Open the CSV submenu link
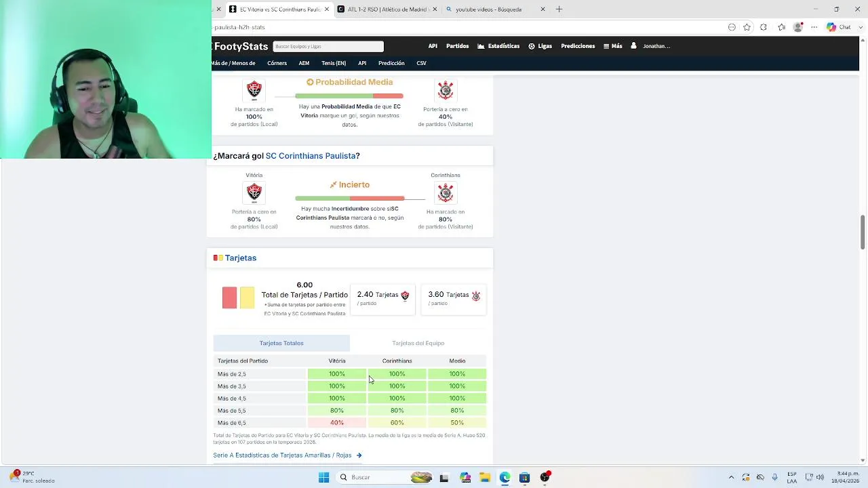 coord(421,63)
